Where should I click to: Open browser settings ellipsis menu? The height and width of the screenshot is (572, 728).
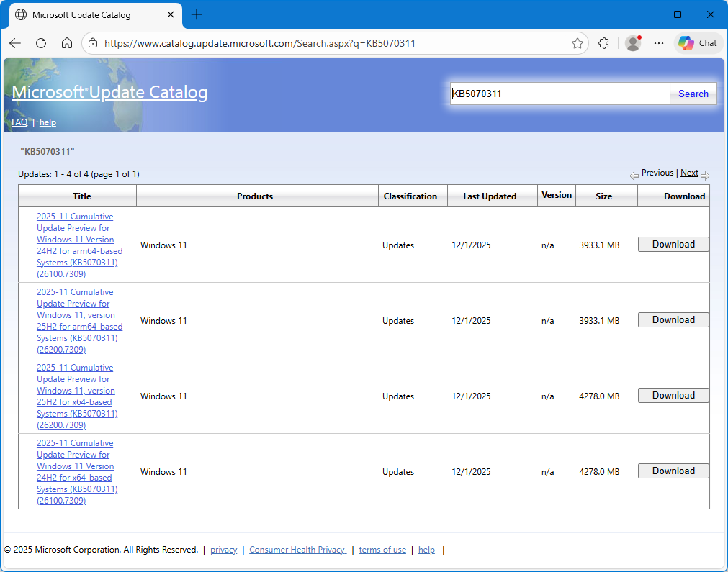tap(659, 43)
